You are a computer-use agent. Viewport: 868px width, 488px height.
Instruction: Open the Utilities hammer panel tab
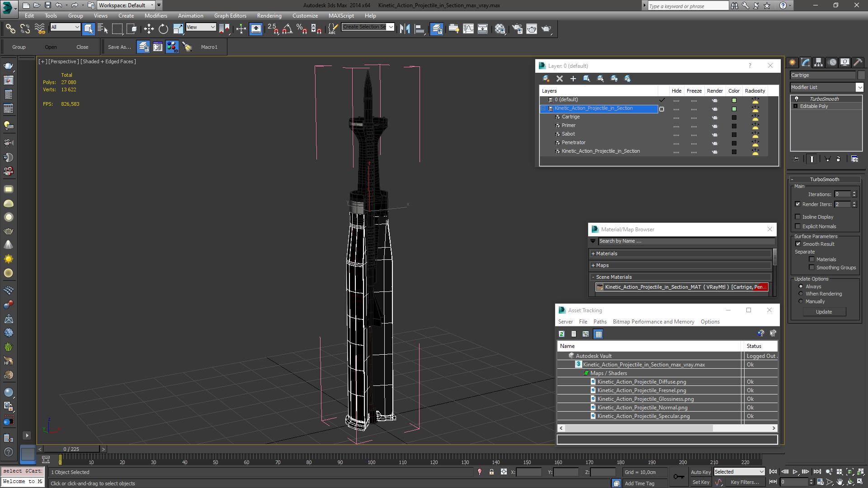click(858, 62)
